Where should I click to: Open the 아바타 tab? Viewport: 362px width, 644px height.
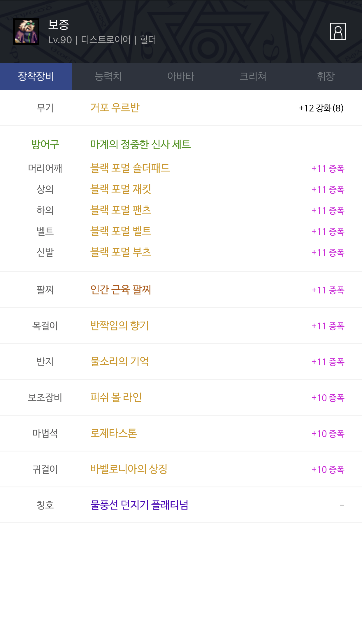coord(181,76)
